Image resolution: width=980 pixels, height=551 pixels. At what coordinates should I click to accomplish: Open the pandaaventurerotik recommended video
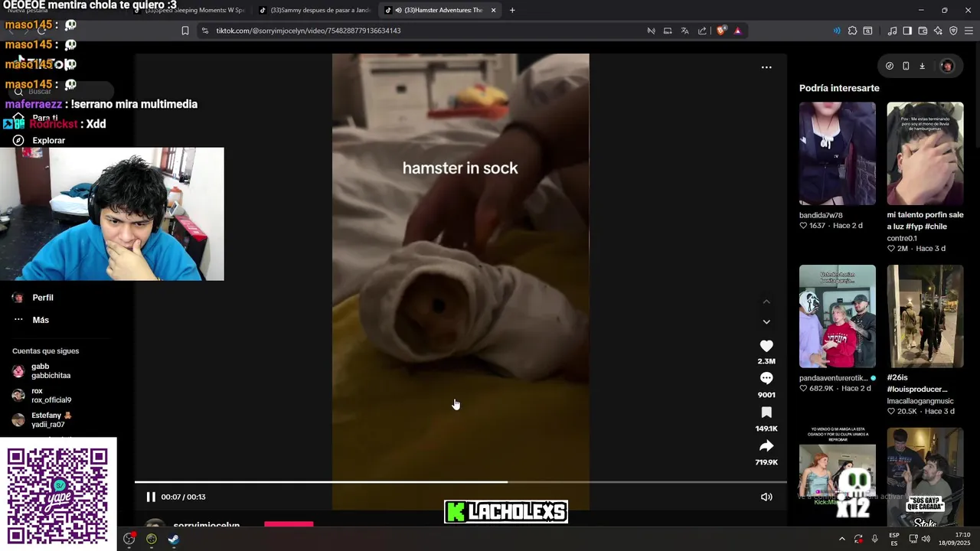click(838, 316)
